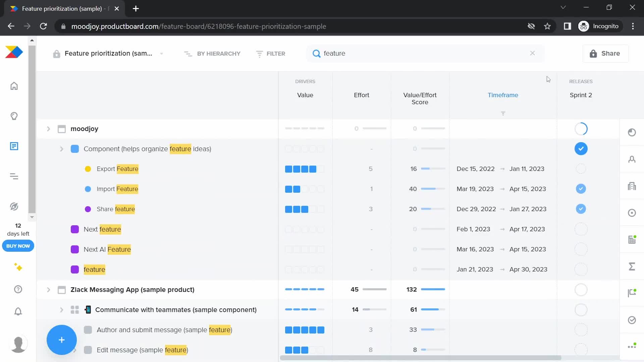Select the Value/Effort Score column header
Image resolution: width=644 pixels, height=362 pixels.
(x=420, y=99)
